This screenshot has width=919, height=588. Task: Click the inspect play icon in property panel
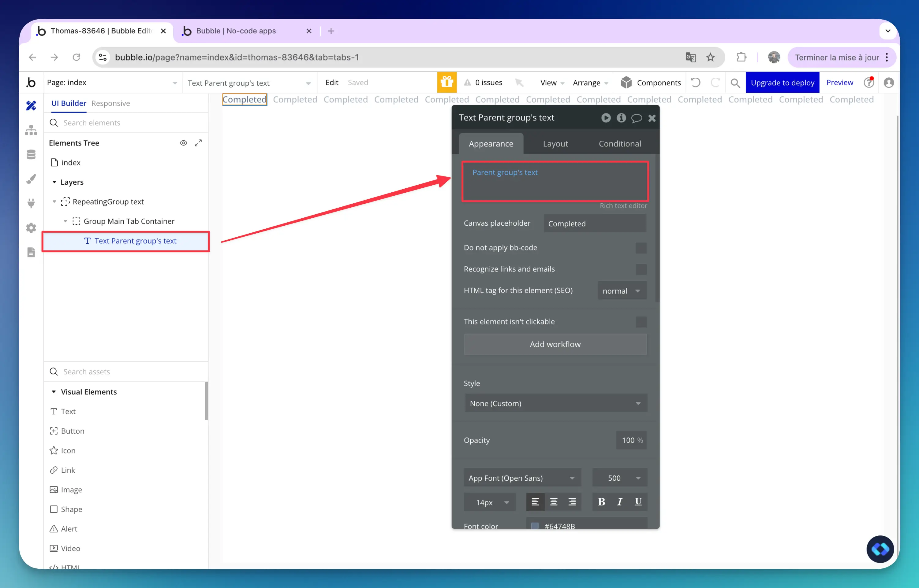point(606,118)
